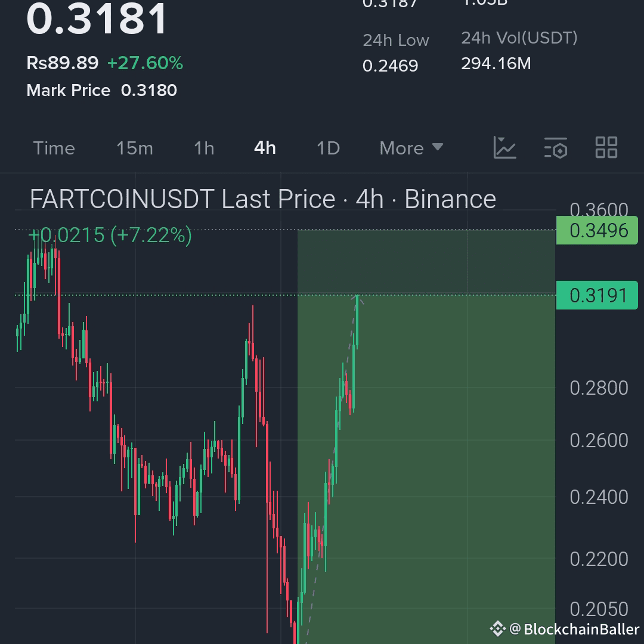Click the 0.3191 current price tag
This screenshot has height=644, width=644.
coord(597,295)
